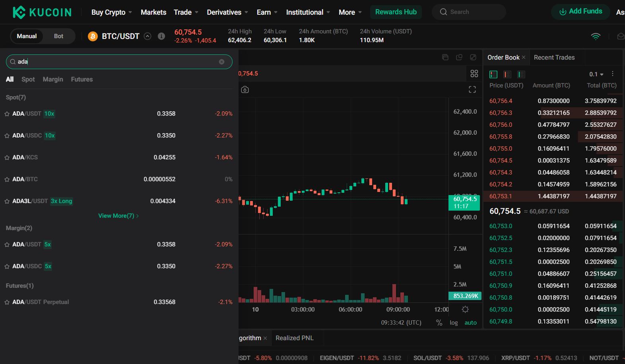Open the BTC/USDT pair info icon
This screenshot has height=364, width=625.
(161, 36)
